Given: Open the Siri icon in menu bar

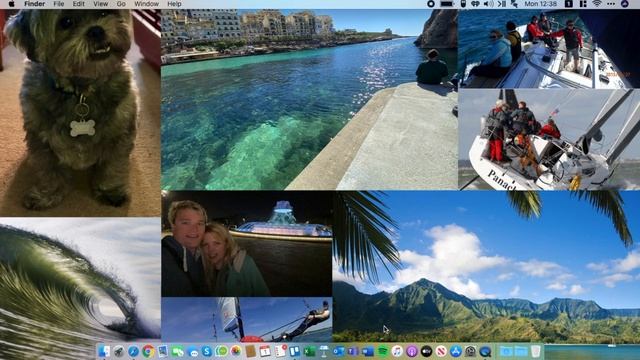Looking at the screenshot, I should 624,4.
